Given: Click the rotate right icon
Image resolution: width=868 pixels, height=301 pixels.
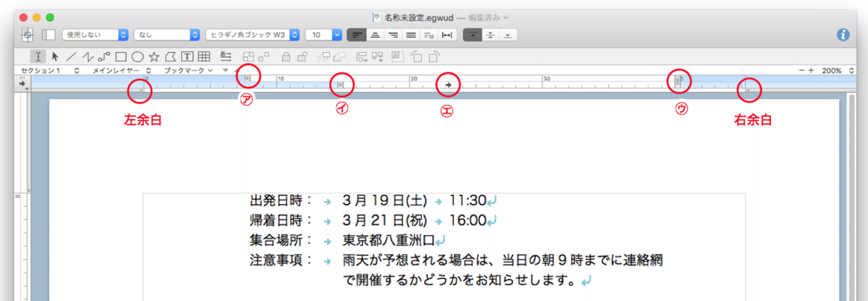Looking at the screenshot, I should [x=434, y=56].
